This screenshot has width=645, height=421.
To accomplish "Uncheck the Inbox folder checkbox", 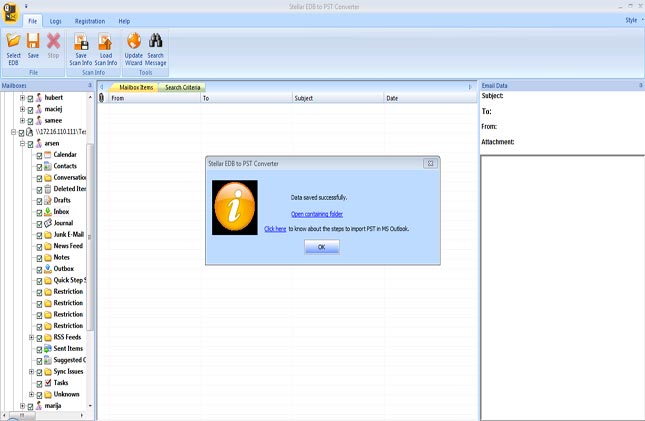I will [39, 212].
